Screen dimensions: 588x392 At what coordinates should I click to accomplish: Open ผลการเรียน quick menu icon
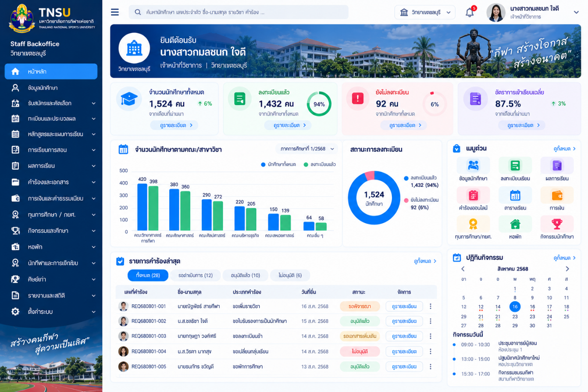click(x=557, y=165)
